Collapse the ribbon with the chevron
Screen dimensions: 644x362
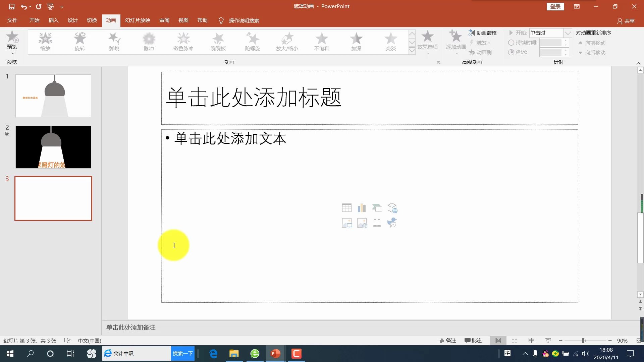(x=638, y=63)
